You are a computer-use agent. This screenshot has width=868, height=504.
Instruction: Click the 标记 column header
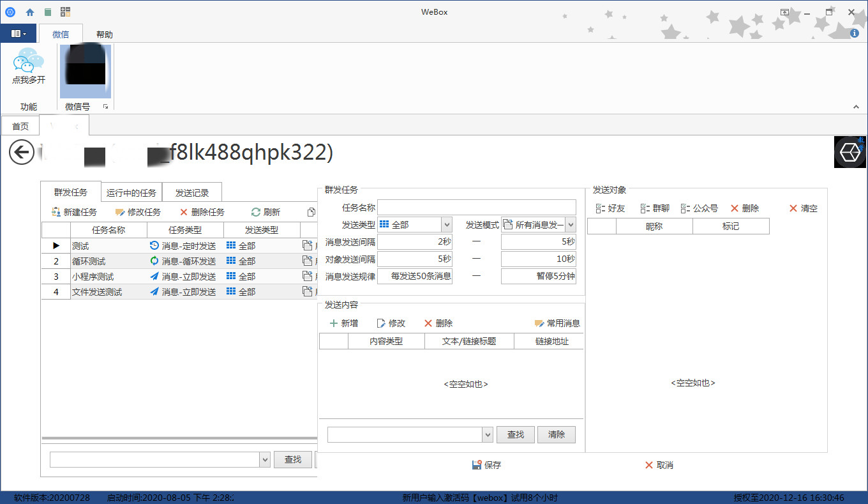pos(731,226)
